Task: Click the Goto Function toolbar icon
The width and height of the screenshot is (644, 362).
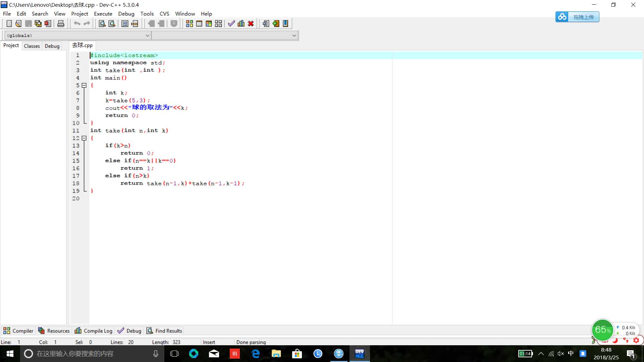Action: 125,23
